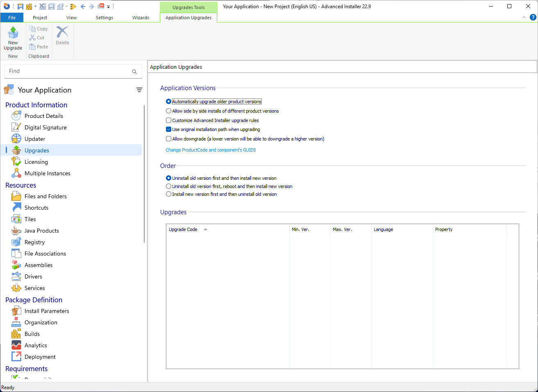Screen dimensions: 538x392
Task: Build the project from the quick access toolbar
Action: tap(29, 6)
